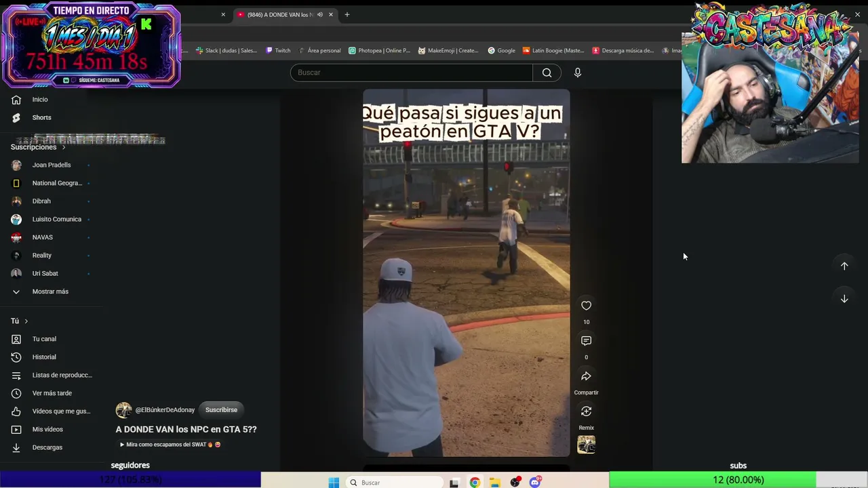Open the Inicio home icon in the sidebar
This screenshot has height=488, width=868.
(x=16, y=100)
